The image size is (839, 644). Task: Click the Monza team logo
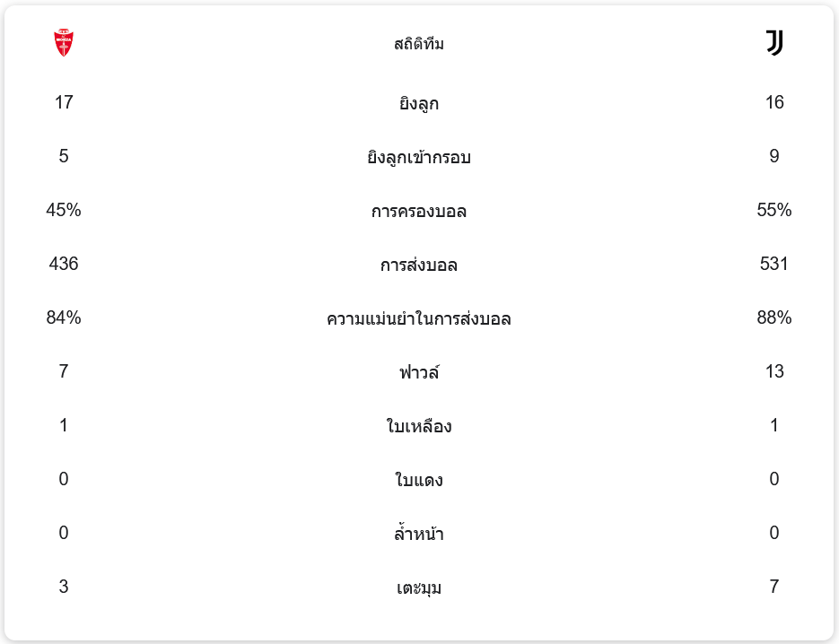(64, 43)
